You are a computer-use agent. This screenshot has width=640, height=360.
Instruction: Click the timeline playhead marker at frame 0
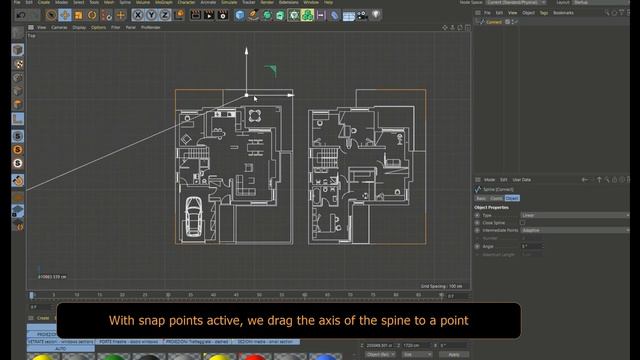(31, 295)
